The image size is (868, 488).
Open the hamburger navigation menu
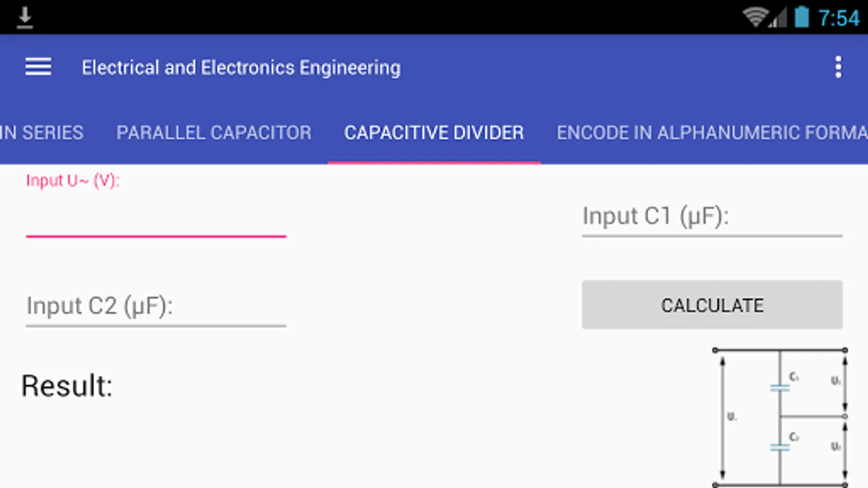coord(38,67)
